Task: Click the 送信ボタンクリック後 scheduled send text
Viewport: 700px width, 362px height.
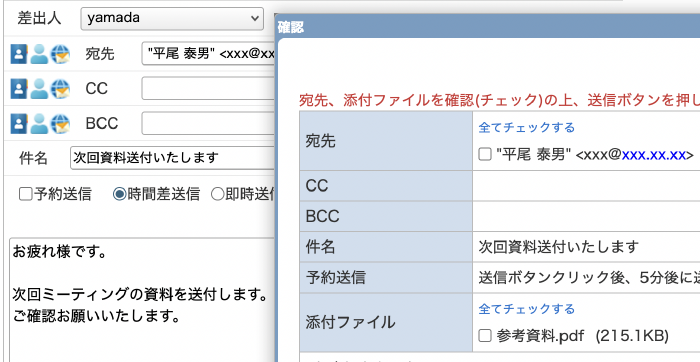Action: coord(589,278)
